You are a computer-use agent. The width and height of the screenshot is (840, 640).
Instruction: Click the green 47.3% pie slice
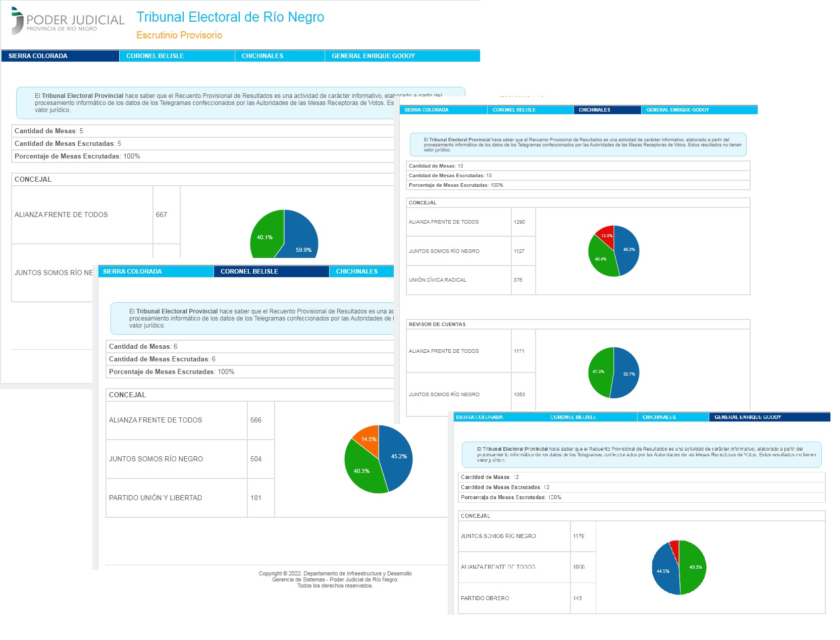600,371
